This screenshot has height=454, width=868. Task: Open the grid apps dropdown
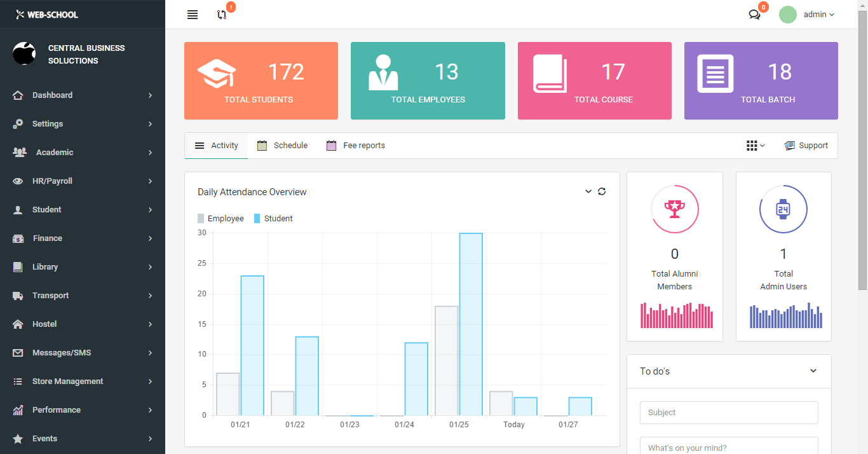tap(755, 146)
